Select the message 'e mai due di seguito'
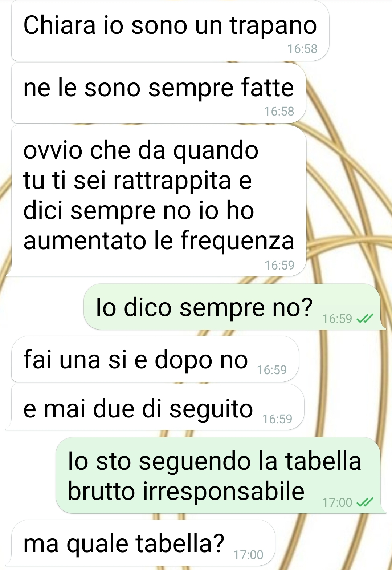 (158, 407)
